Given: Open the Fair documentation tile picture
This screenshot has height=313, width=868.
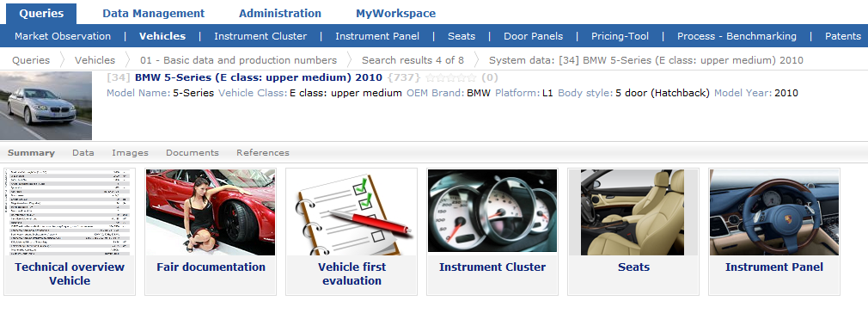Looking at the screenshot, I should point(211,212).
